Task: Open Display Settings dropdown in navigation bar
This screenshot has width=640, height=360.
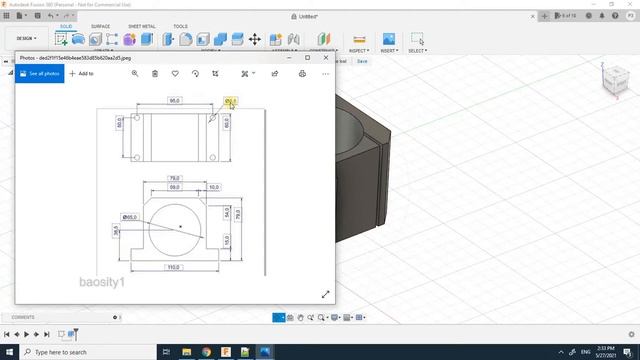Action: coord(336,317)
